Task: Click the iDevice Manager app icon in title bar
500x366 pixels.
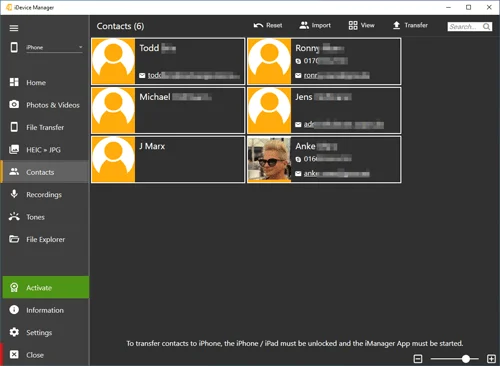Action: [9, 7]
